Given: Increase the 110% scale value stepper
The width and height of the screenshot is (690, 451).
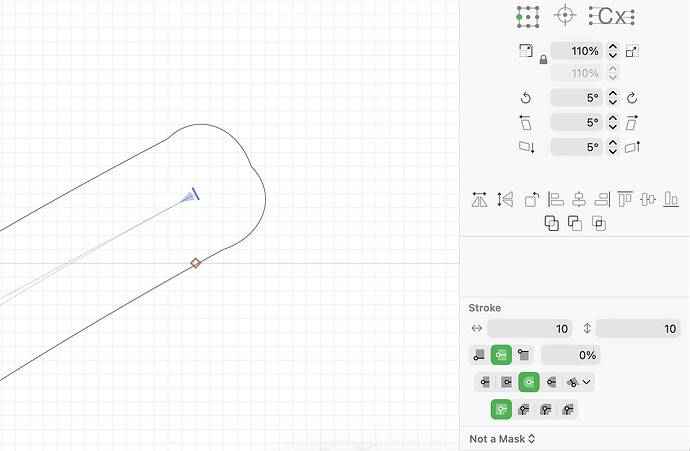Looking at the screenshot, I should pos(613,47).
